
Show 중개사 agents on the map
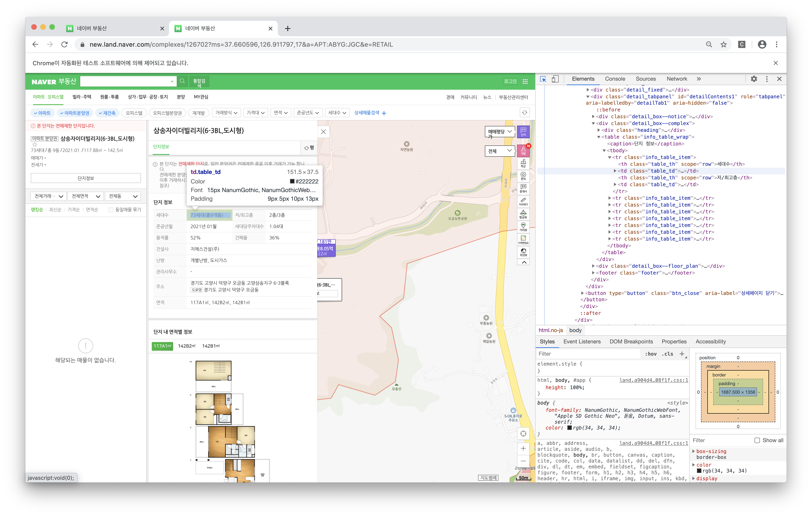click(523, 189)
